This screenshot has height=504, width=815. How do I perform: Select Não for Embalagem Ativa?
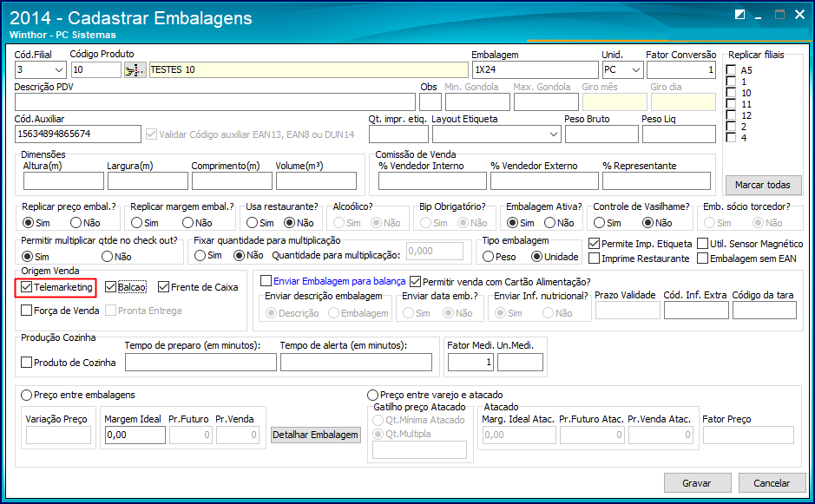coord(550,223)
